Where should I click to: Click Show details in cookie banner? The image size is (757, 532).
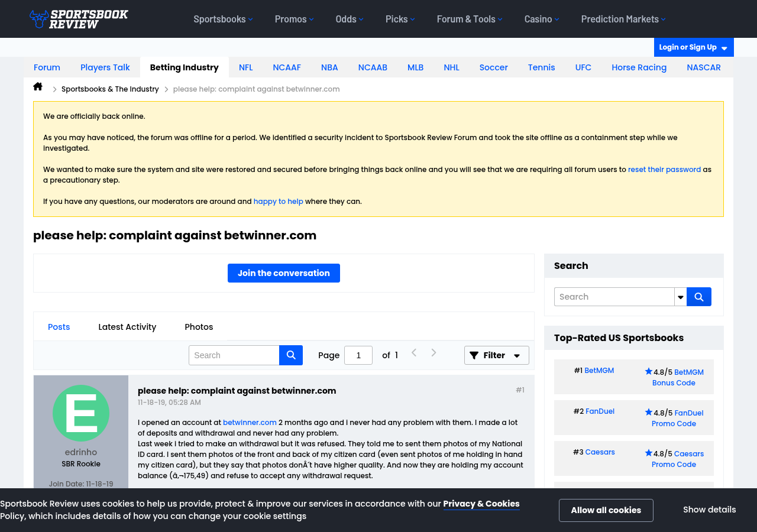(x=710, y=510)
